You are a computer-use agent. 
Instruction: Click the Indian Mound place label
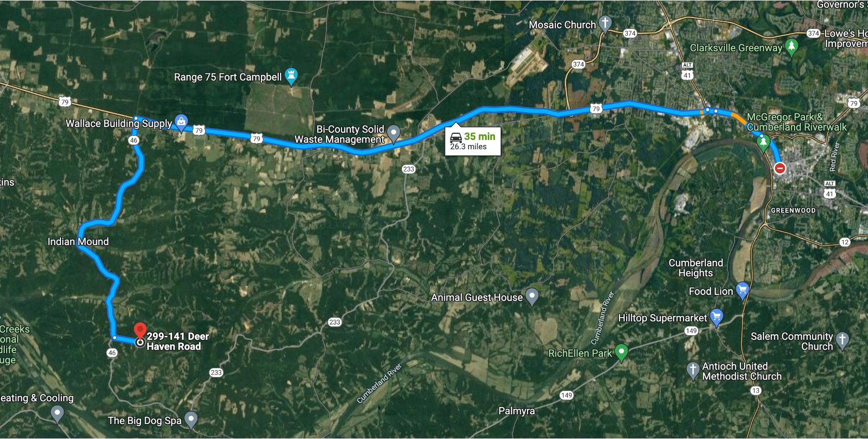(78, 242)
